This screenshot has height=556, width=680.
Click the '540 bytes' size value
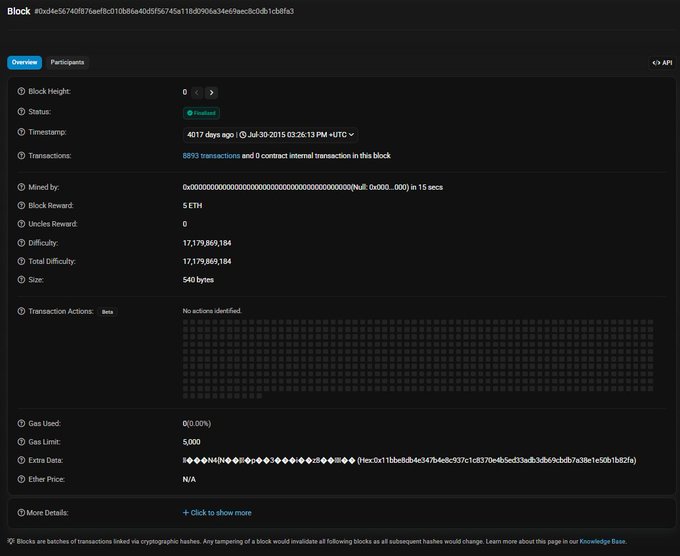[x=198, y=280]
